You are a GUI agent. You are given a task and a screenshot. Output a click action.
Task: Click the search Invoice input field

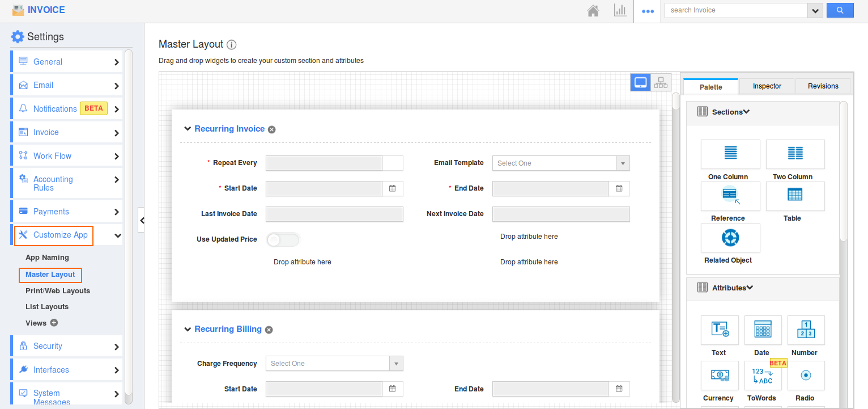pyautogui.click(x=737, y=10)
